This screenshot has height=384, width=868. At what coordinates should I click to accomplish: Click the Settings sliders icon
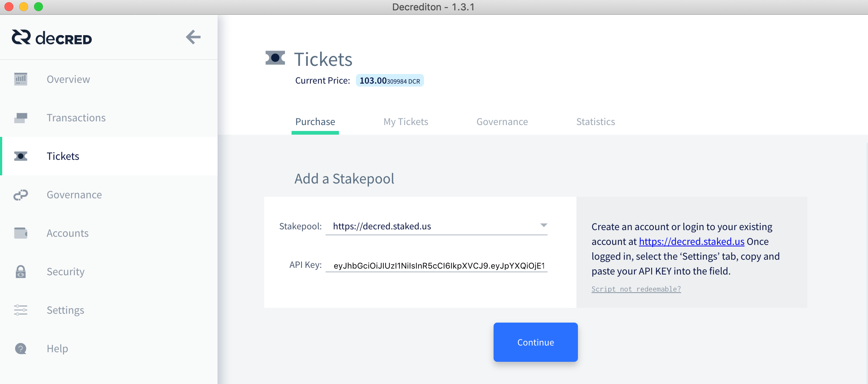point(21,310)
